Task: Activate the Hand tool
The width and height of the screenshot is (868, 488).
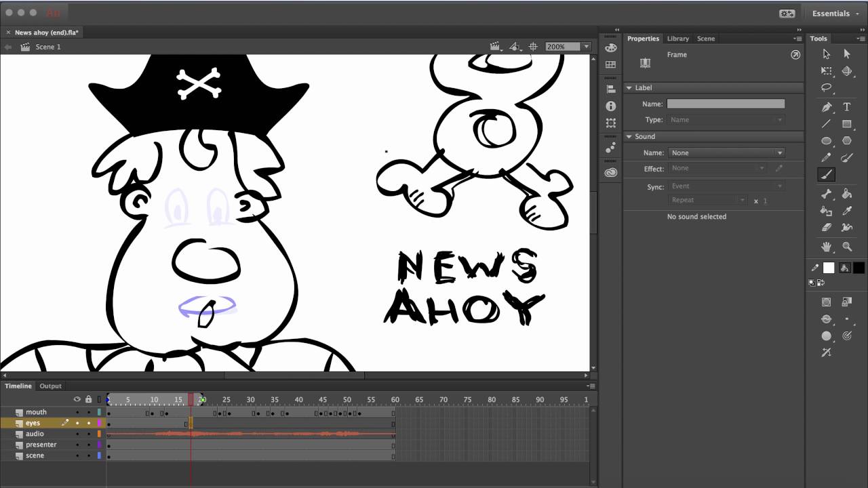Action: tap(827, 247)
